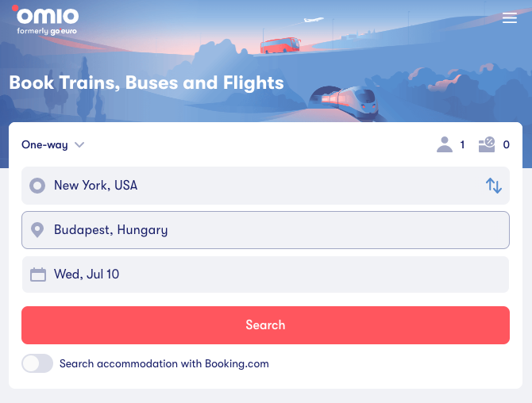Click the red bus illustration
Image resolution: width=532 pixels, height=403 pixels.
pos(280,45)
